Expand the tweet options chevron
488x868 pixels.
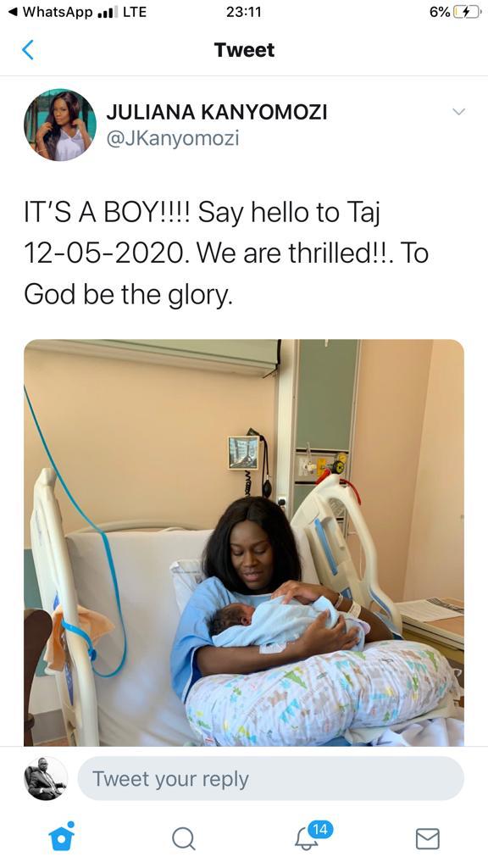tap(458, 113)
